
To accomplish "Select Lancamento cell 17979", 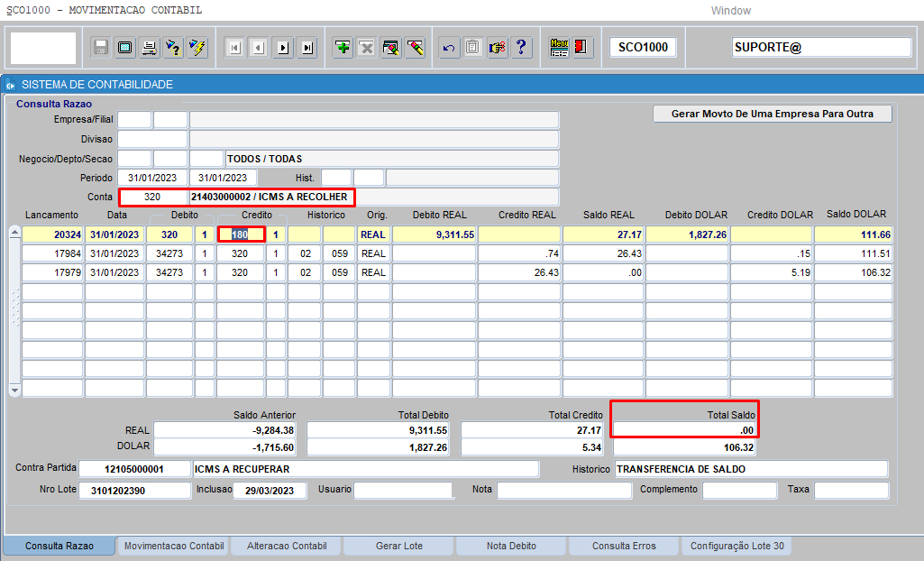I will (52, 272).
